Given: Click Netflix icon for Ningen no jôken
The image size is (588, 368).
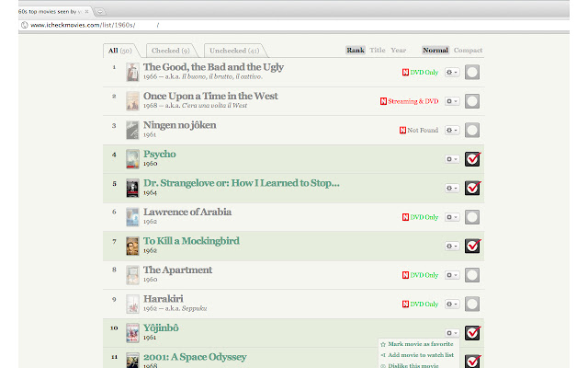Looking at the screenshot, I should tap(402, 131).
